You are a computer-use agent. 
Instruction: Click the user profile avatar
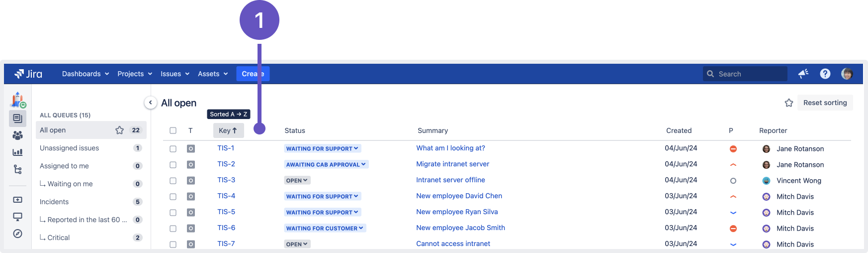coord(847,74)
